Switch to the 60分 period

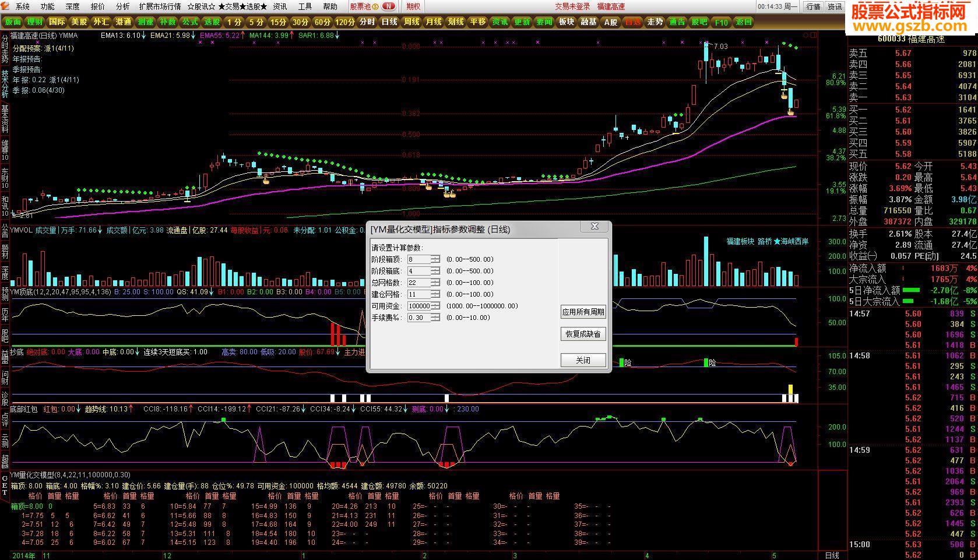click(322, 22)
